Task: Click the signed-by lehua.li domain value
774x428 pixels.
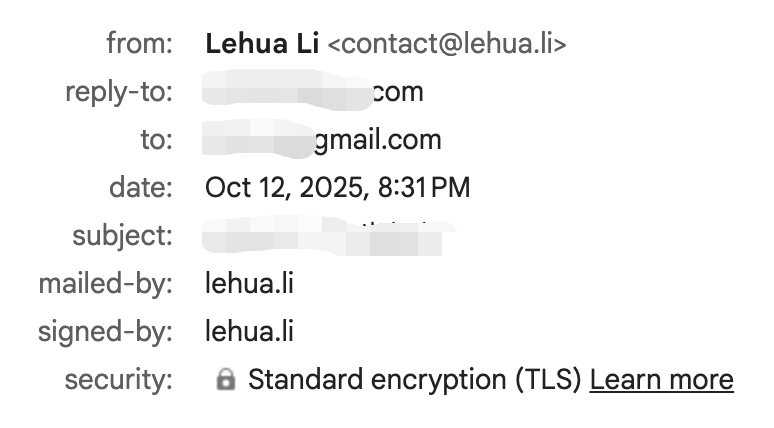Action: pos(249,332)
